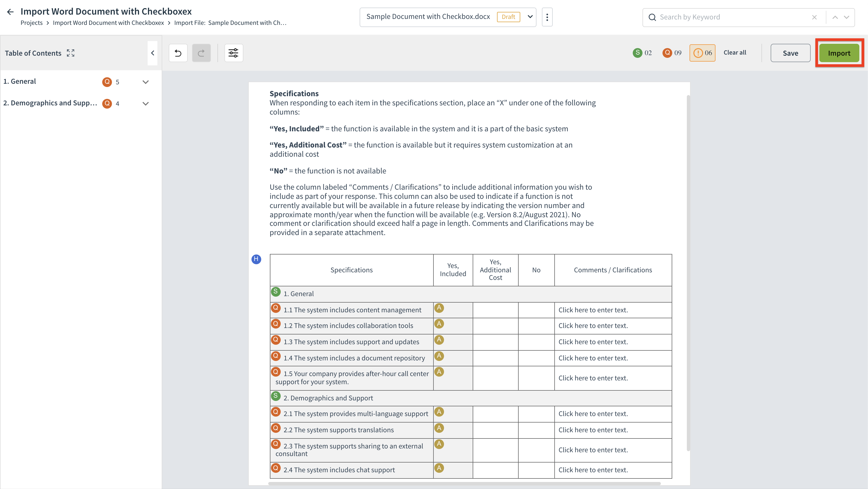
Task: Click the green S sections count badge
Action: pos(637,53)
